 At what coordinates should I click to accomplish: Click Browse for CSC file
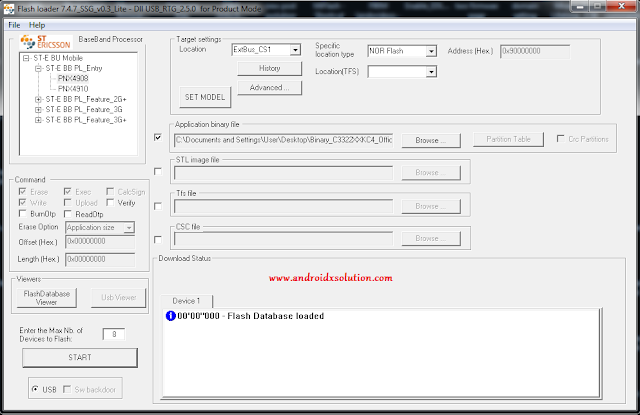(x=431, y=238)
